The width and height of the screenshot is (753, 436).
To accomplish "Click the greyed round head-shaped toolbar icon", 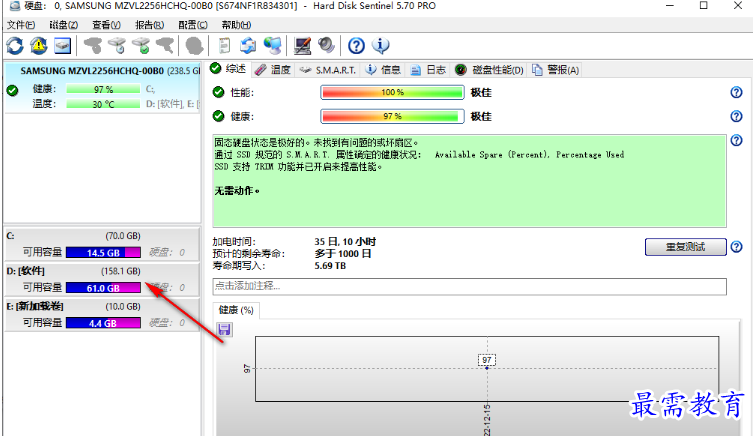I will point(194,46).
